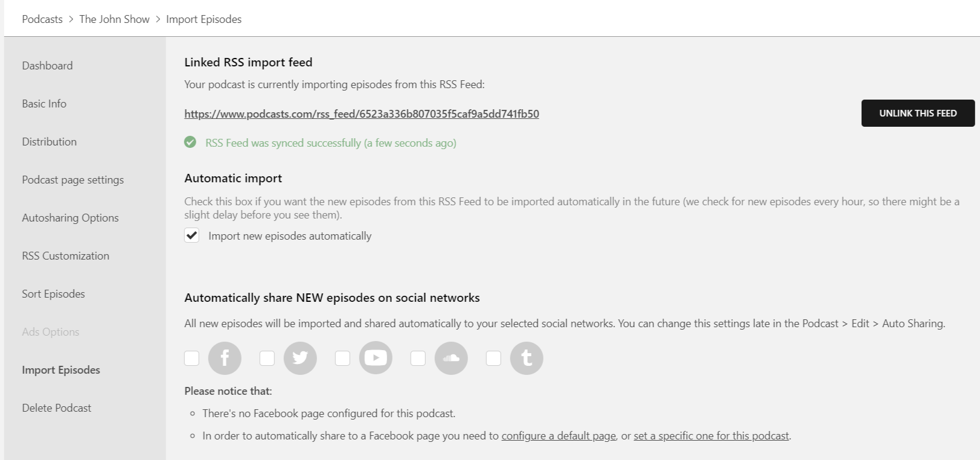This screenshot has width=980, height=460.
Task: Tick the Tumblr sharing checkbox
Action: (x=493, y=358)
